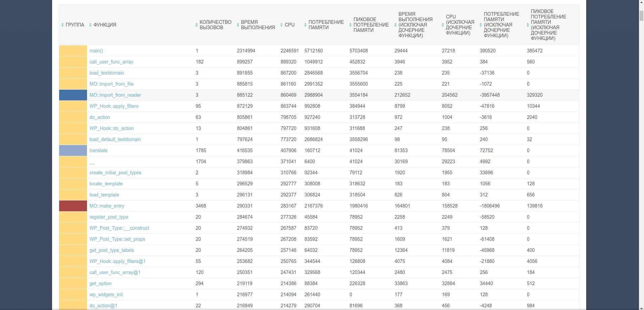Screen dimensions: 644x310
Task: Click sort icon beside ПИКОВОЕ ПОТРЕБЛЕНИЕ ПАМЯТИ
Action: point(350,25)
